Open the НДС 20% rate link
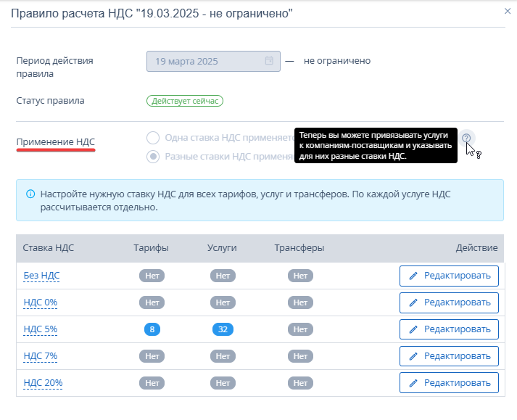This screenshot has height=420, width=517. (x=43, y=383)
